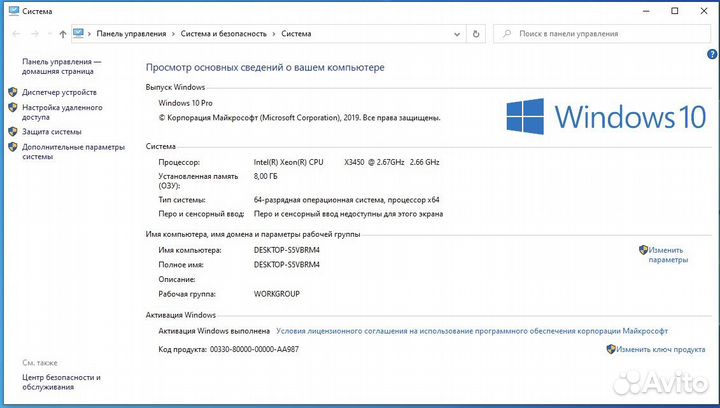Click the back navigation arrow
Image resolution: width=720 pixels, height=408 pixels.
click(16, 34)
